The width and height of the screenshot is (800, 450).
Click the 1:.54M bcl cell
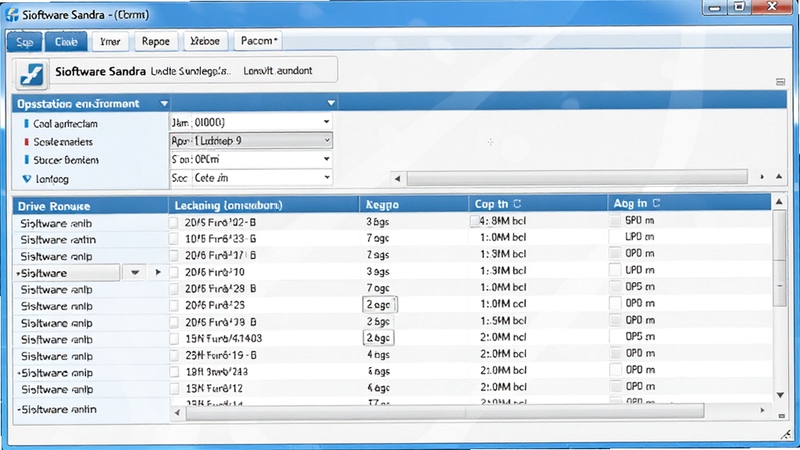point(503,320)
